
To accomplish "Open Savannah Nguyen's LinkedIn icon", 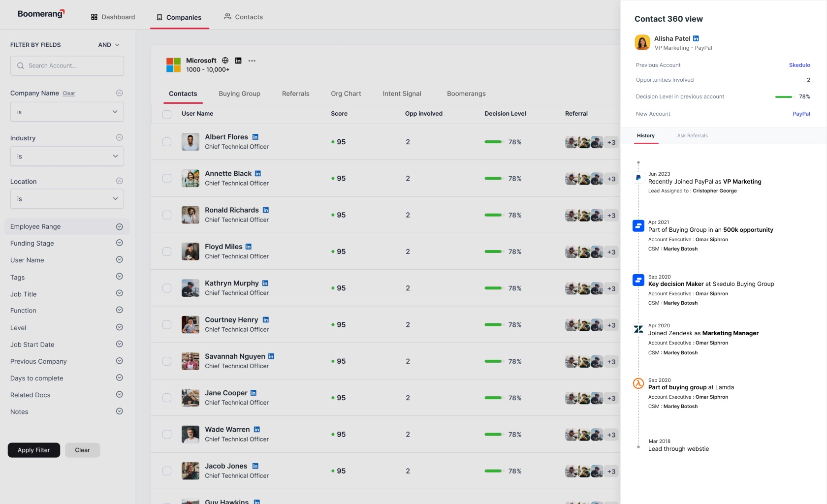I will click(271, 356).
